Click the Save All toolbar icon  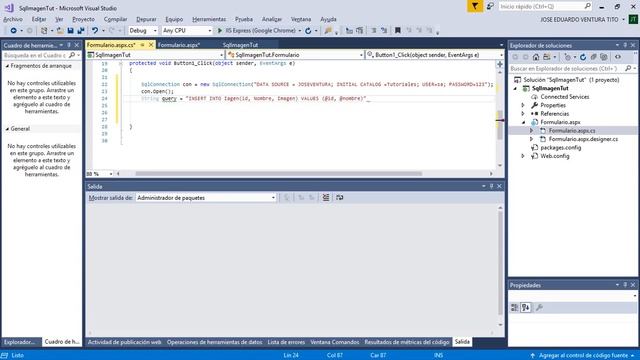81,31
